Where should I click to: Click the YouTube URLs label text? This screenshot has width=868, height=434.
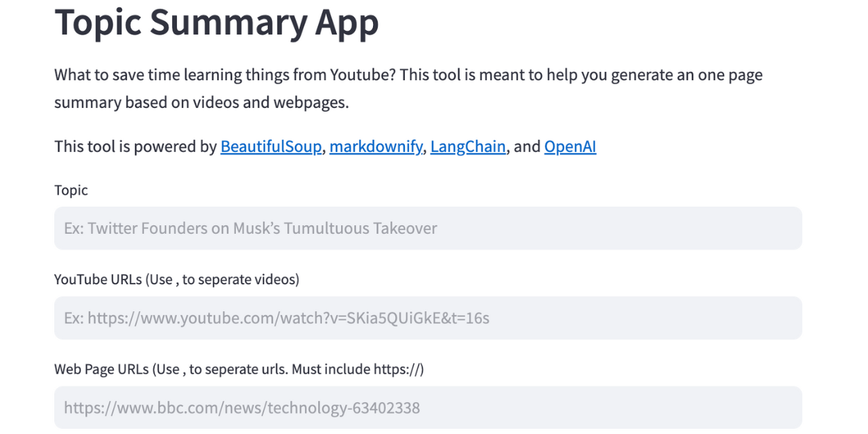point(176,279)
